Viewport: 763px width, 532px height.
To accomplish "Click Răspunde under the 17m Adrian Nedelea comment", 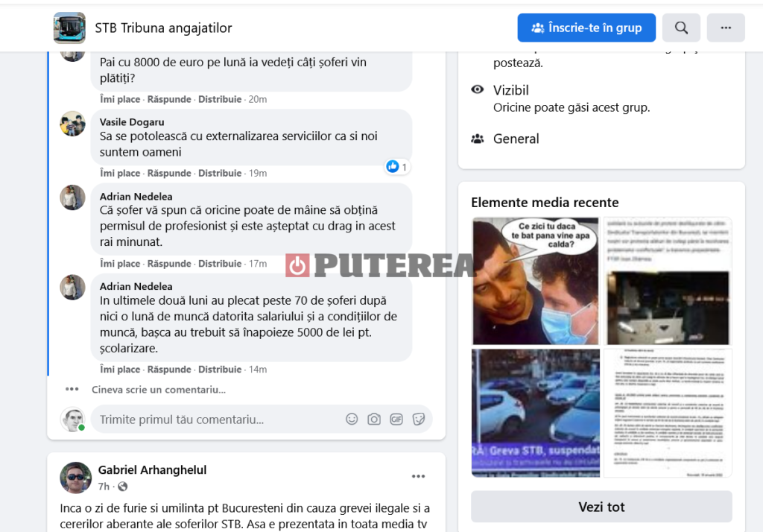I will click(169, 263).
